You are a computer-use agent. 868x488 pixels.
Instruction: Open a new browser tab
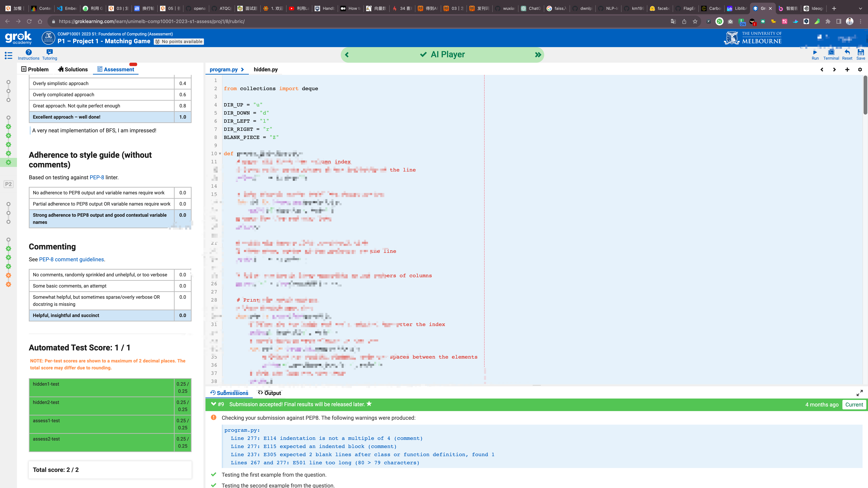point(834,8)
